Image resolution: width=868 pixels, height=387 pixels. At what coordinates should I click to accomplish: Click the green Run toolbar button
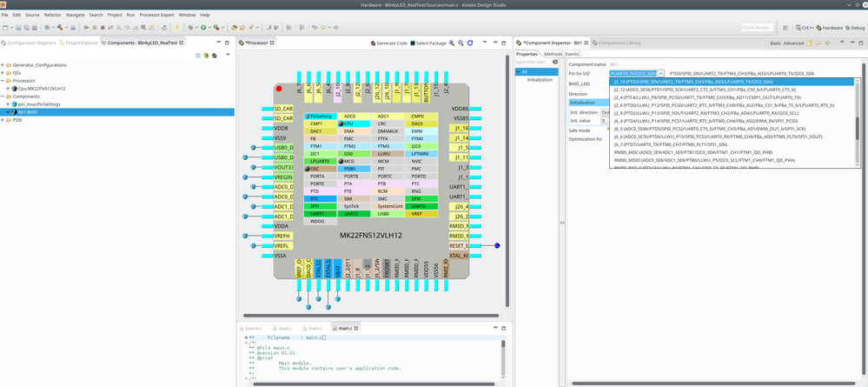tap(203, 27)
